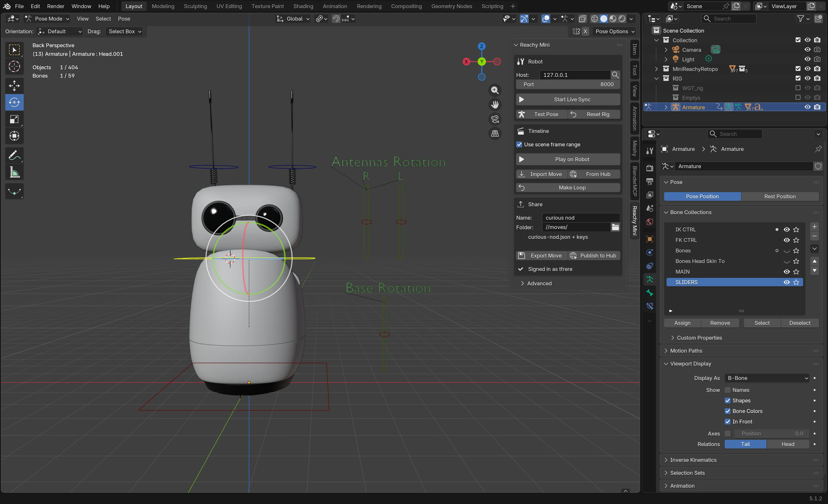This screenshot has width=828, height=504.
Task: Activate the Annotate pencil tool
Action: click(x=14, y=155)
